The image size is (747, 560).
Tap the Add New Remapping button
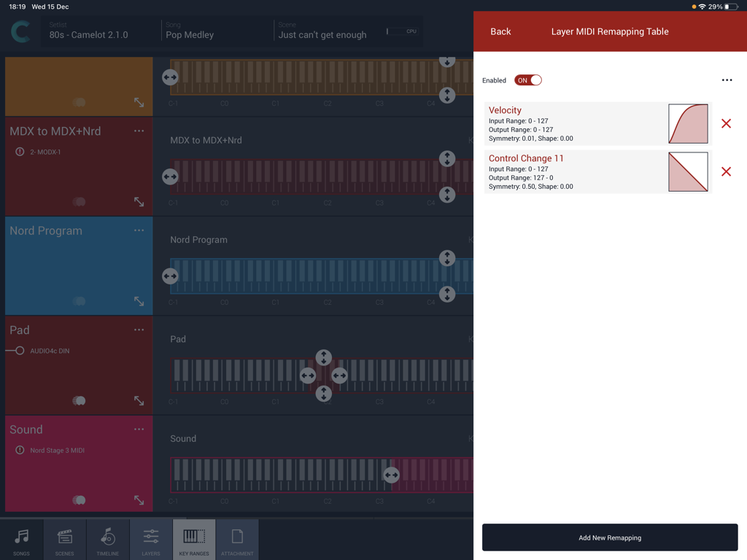[x=610, y=537]
